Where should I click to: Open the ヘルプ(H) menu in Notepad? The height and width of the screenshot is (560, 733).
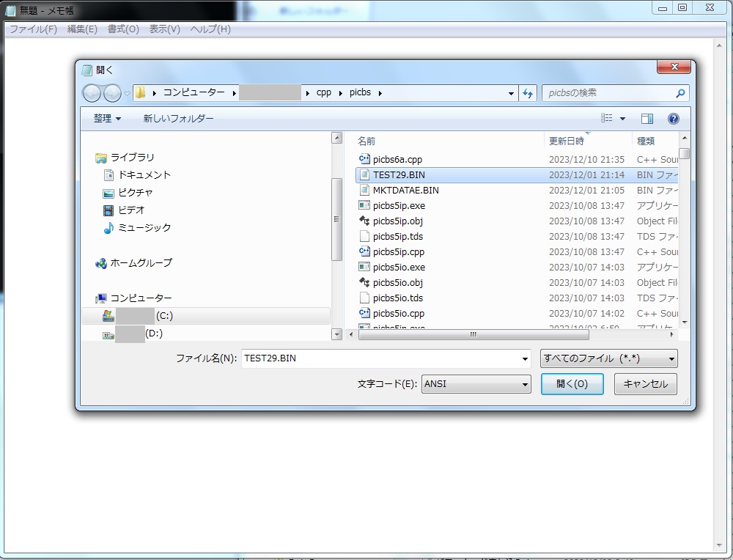coord(210,29)
